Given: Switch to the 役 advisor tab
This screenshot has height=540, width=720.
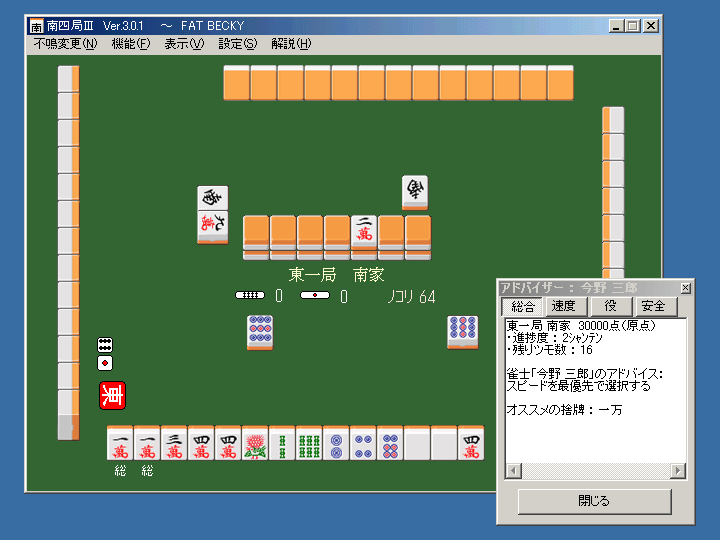Looking at the screenshot, I should [610, 306].
